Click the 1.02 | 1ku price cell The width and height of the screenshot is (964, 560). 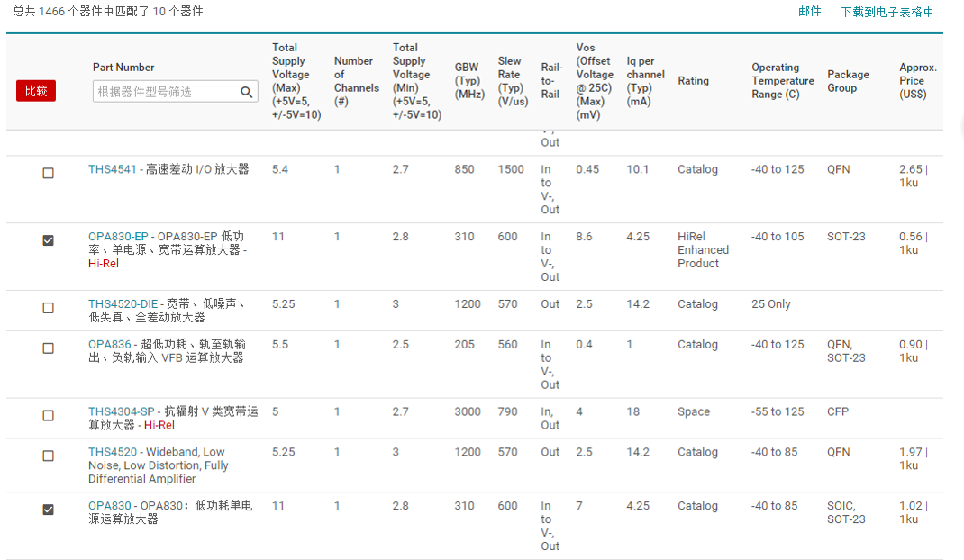click(914, 512)
